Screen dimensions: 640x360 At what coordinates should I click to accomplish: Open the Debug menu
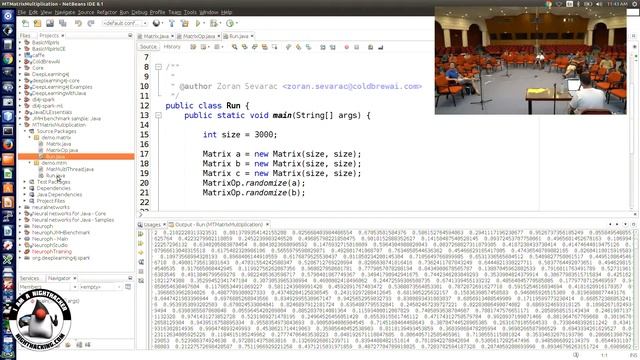coord(139,12)
